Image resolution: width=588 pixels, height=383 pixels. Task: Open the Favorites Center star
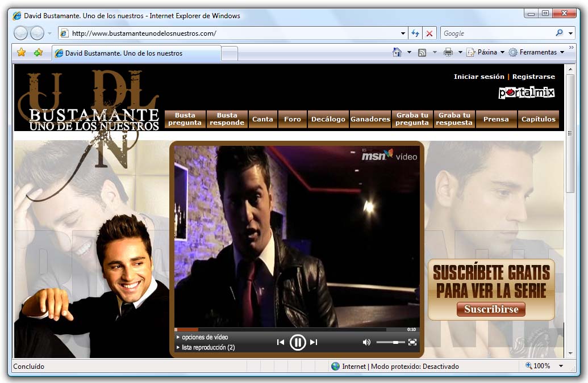[22, 52]
